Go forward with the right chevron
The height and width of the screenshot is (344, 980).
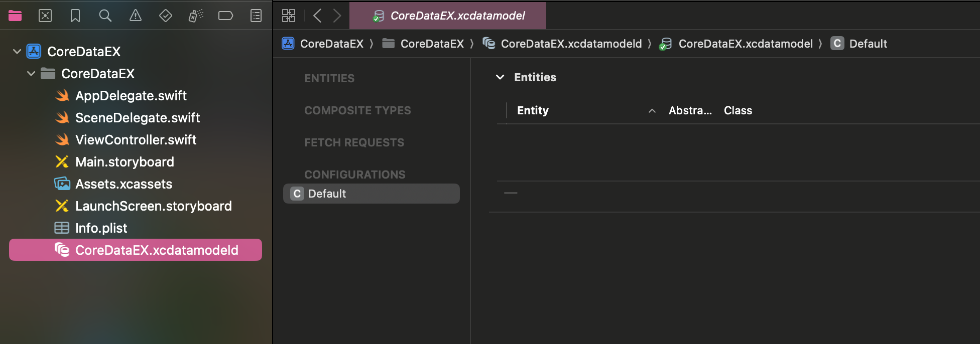(x=337, y=16)
